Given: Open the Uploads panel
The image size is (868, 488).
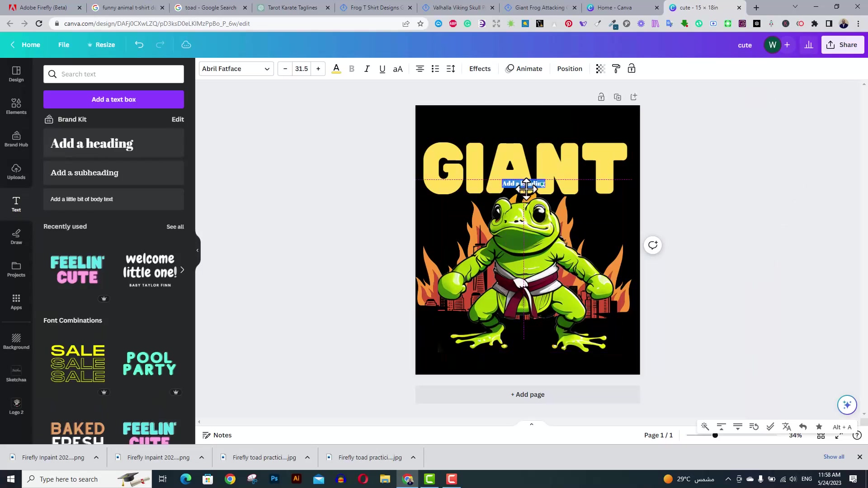Looking at the screenshot, I should click(x=16, y=172).
